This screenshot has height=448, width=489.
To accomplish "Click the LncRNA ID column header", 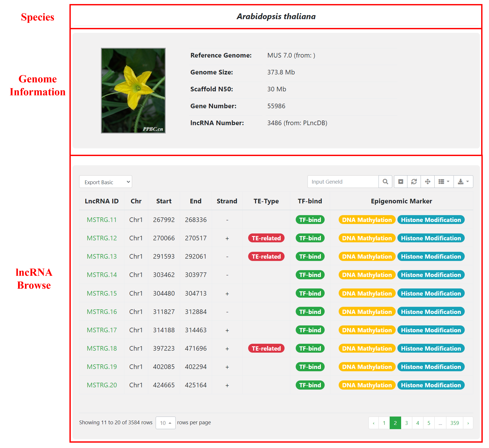I will 102,201.
